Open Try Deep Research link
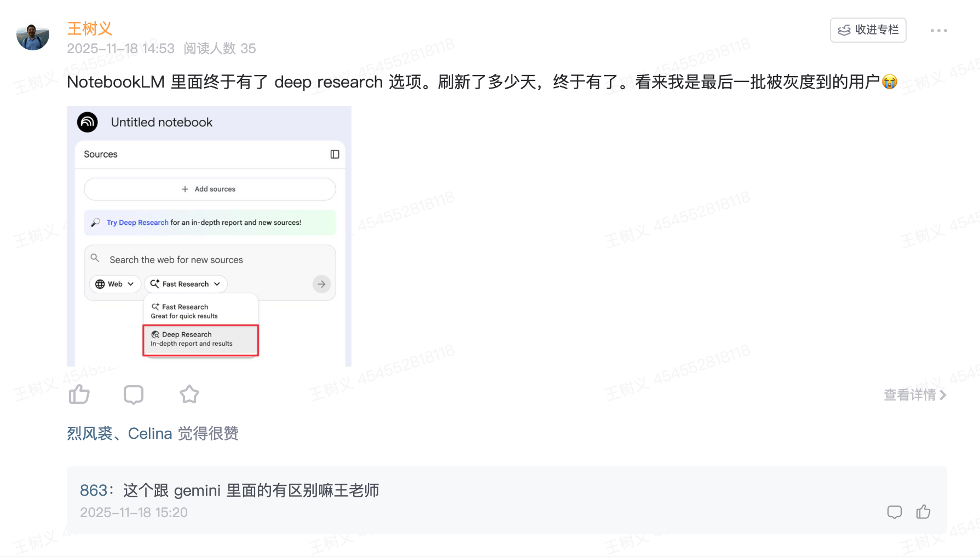Image resolution: width=980 pixels, height=557 pixels. [x=137, y=223]
